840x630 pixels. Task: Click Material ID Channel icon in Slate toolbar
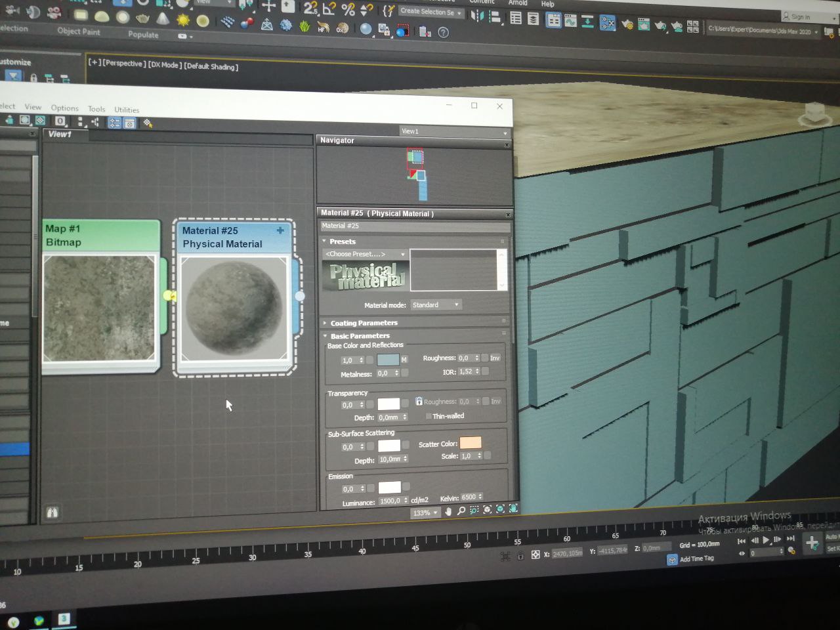60,121
